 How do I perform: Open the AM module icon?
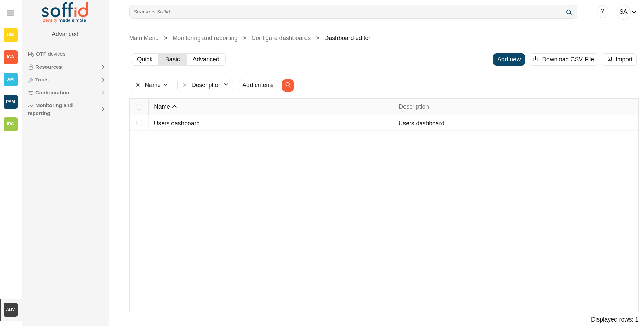coord(11,79)
